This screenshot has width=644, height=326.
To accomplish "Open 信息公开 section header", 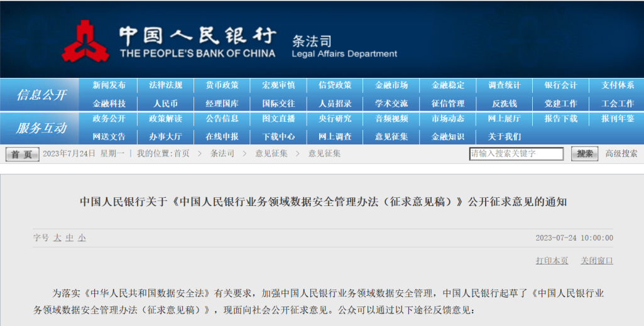I will [41, 95].
